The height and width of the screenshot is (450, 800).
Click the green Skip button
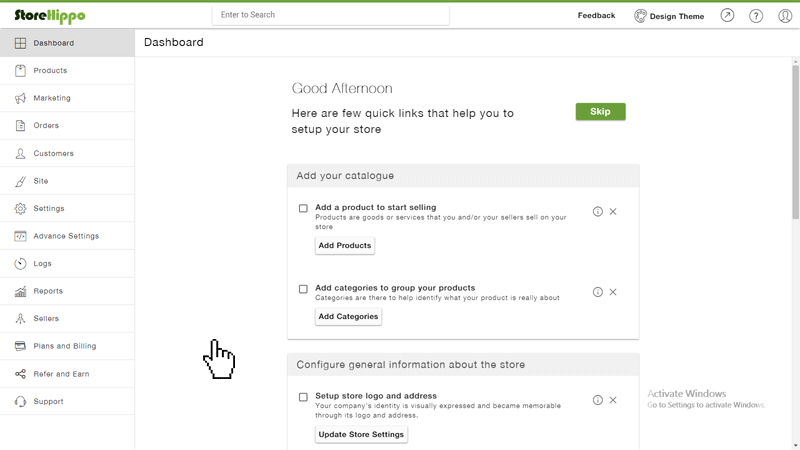click(x=601, y=112)
